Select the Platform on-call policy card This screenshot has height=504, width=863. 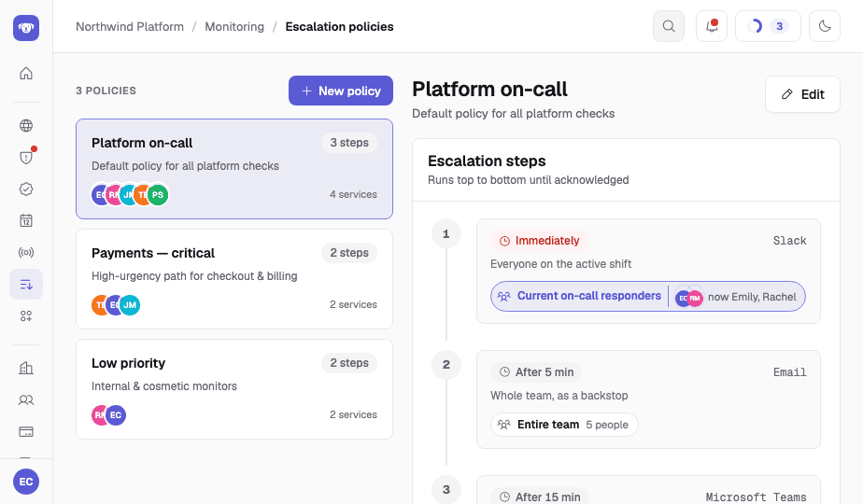234,169
